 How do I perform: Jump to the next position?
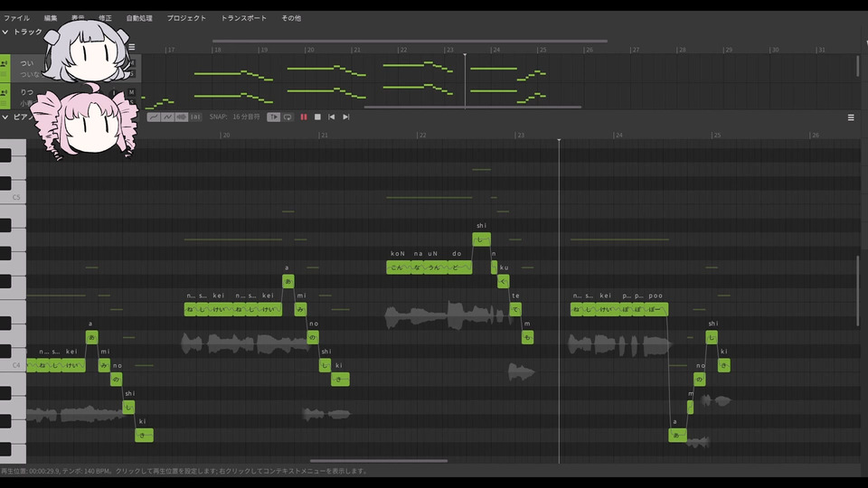[346, 117]
